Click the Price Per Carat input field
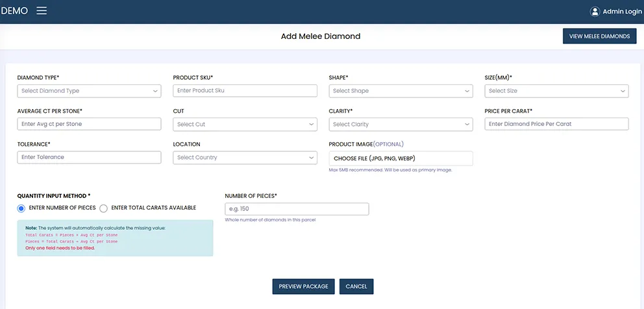Viewport: 644px width, 309px height. point(556,124)
